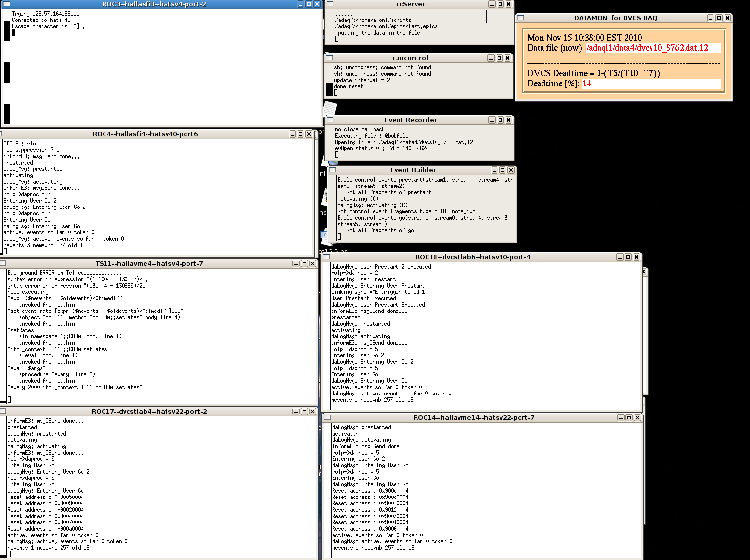Maximize the ROC4 terminal window
The width and height of the screenshot is (750, 560).
pos(300,134)
